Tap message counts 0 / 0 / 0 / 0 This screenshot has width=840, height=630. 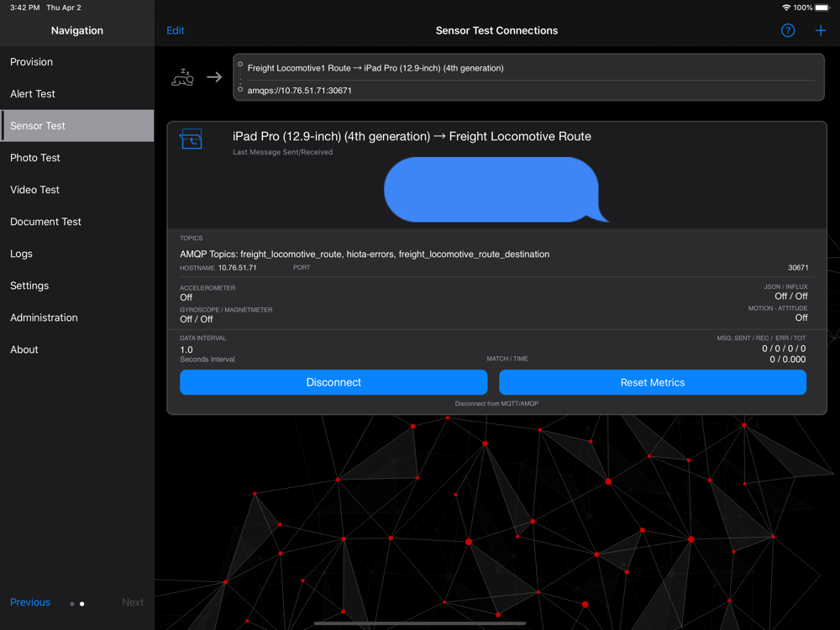tap(784, 349)
